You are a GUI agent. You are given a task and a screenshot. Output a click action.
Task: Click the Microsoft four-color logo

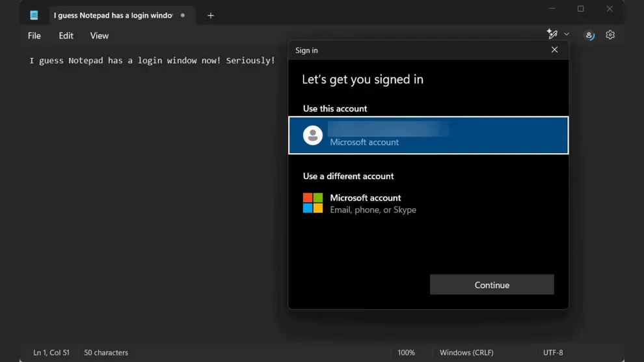(x=313, y=203)
